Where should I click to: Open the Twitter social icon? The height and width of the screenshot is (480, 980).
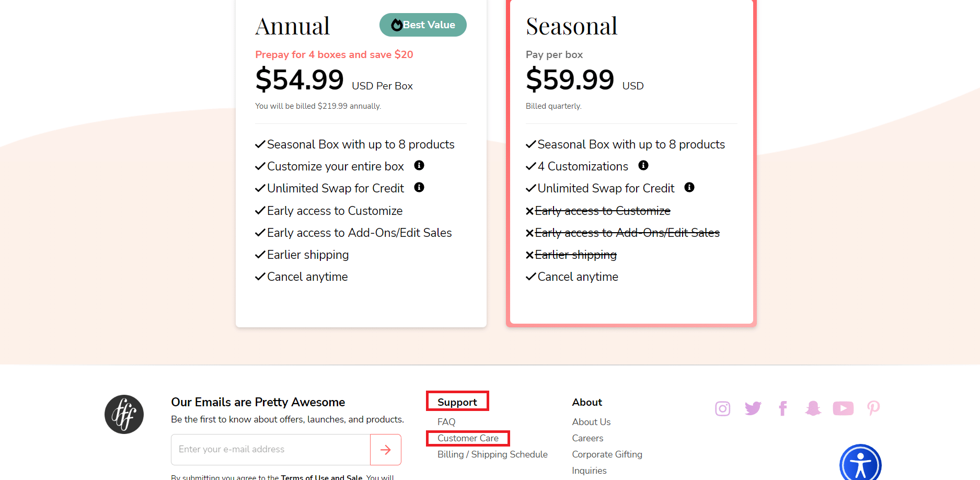[753, 408]
